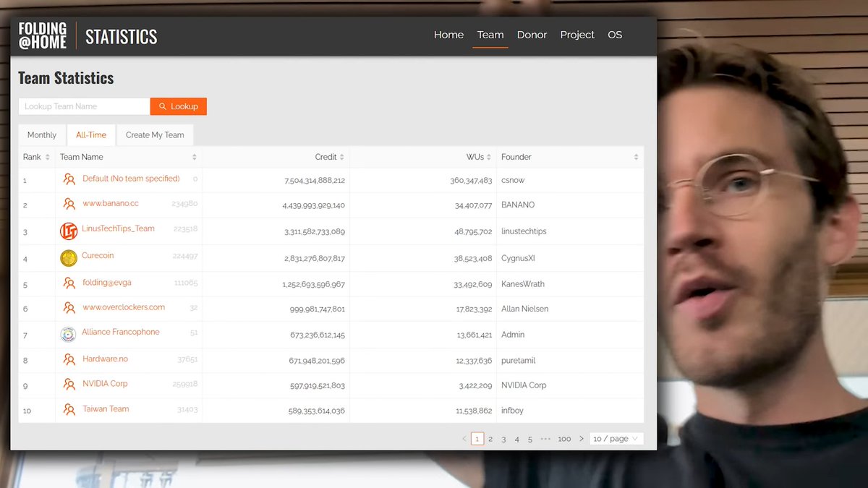This screenshot has width=868, height=488.
Task: Click the founder name KanesWrath
Action: [x=523, y=284]
